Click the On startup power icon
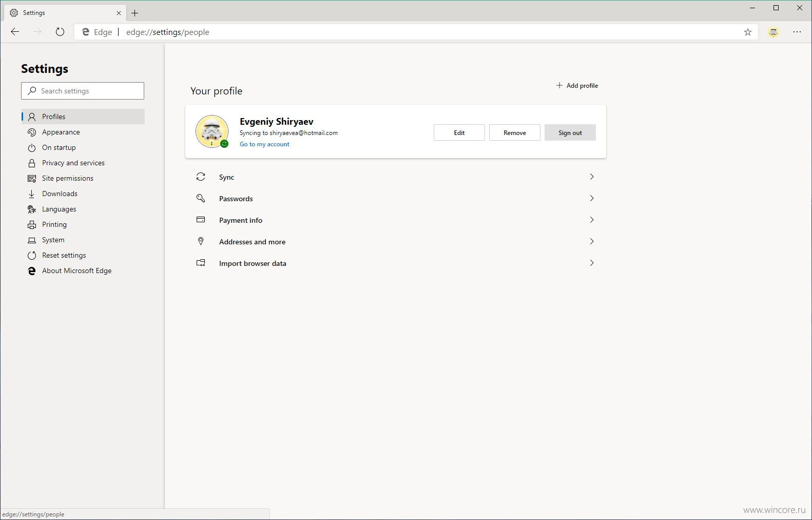This screenshot has height=520, width=812. [32, 147]
